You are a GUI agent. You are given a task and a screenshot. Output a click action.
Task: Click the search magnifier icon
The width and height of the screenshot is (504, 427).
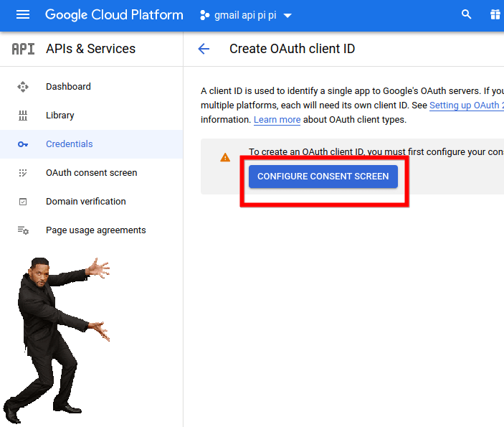467,14
